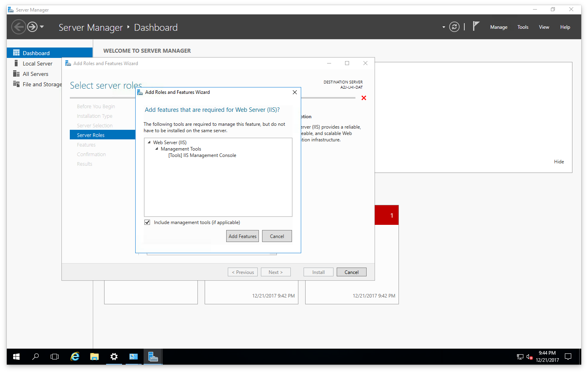Image resolution: width=588 pixels, height=373 pixels.
Task: Select the Web Server (IIS) tree label
Action: tap(170, 143)
